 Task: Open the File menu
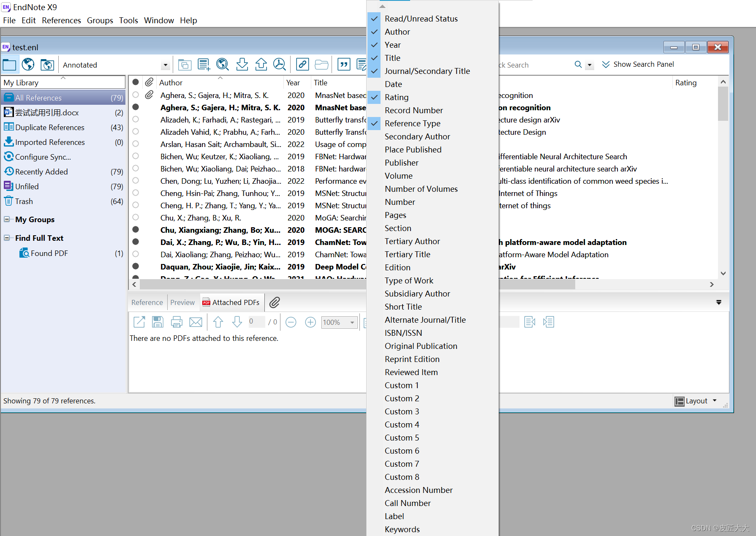point(9,20)
